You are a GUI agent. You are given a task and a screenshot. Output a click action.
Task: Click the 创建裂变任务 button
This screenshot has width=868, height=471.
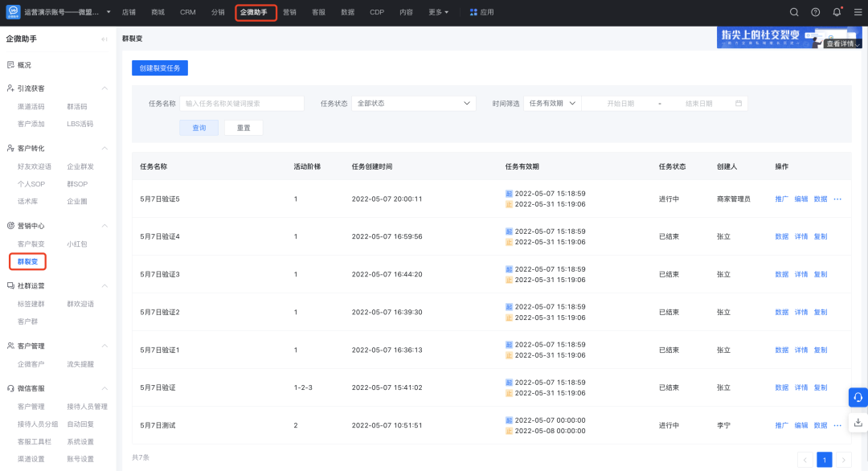160,68
